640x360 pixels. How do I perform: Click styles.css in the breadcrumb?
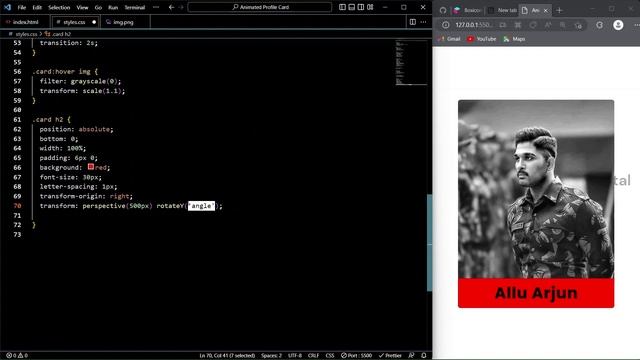coord(26,34)
